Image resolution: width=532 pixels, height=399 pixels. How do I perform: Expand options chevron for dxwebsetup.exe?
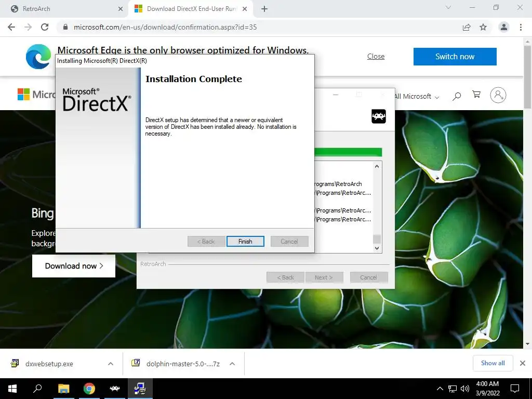tap(110, 364)
